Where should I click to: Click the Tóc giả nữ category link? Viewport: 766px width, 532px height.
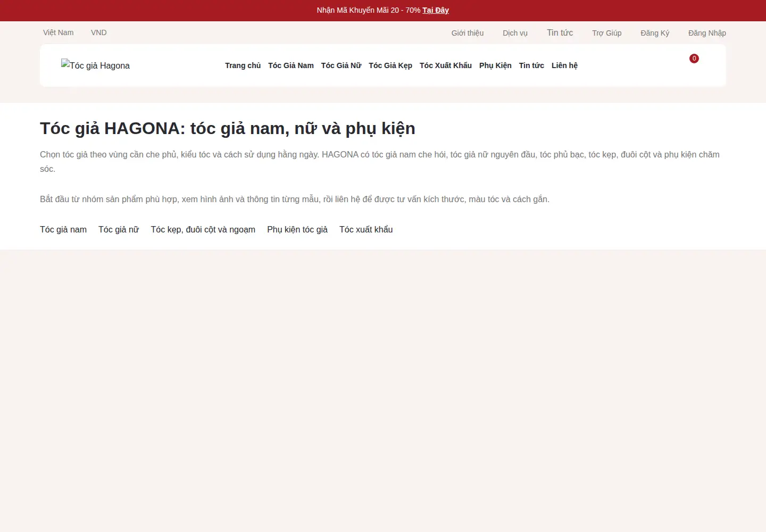click(119, 229)
